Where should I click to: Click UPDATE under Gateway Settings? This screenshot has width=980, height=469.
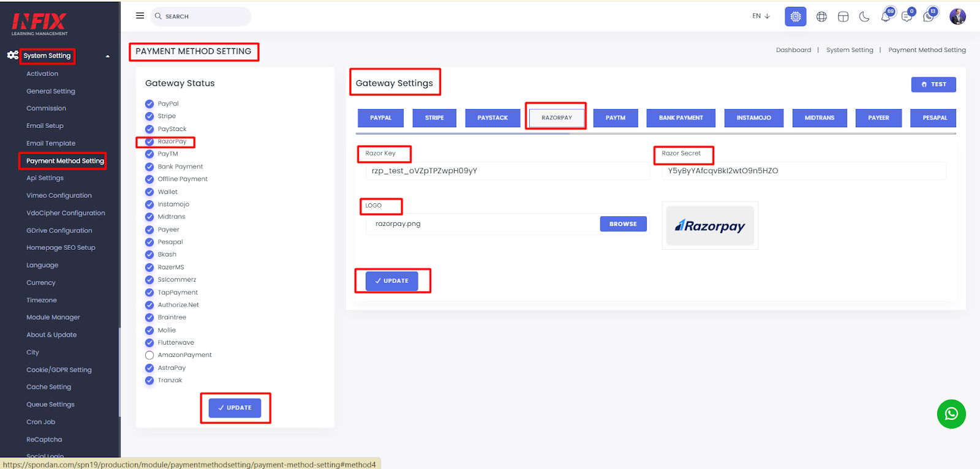click(392, 281)
